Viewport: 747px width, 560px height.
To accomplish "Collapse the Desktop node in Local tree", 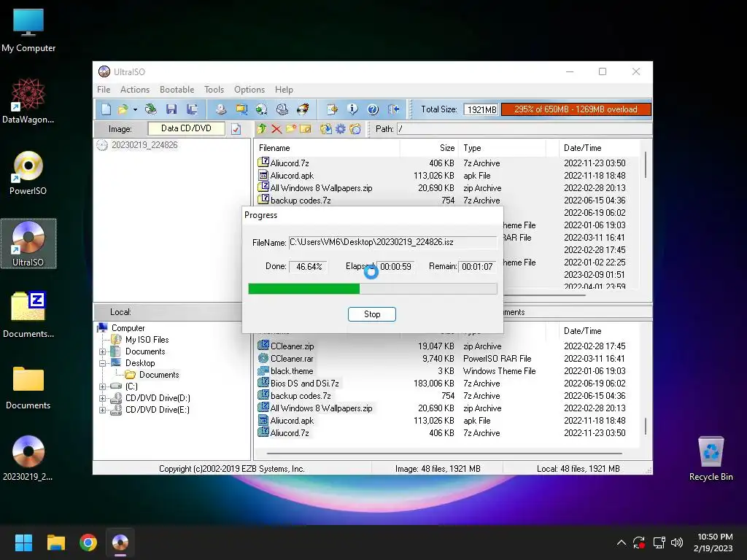I will (x=102, y=363).
